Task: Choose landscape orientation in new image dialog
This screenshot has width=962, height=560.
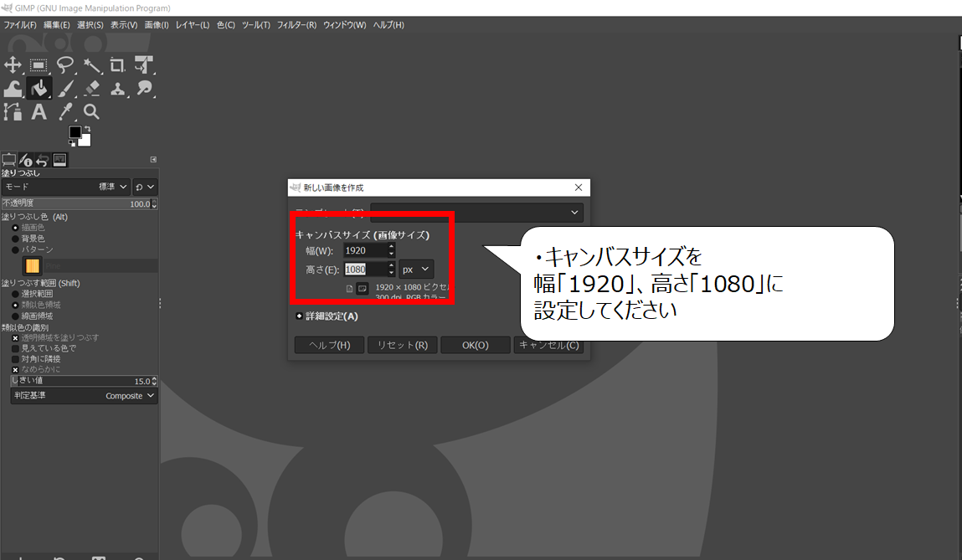Action: coord(363,288)
